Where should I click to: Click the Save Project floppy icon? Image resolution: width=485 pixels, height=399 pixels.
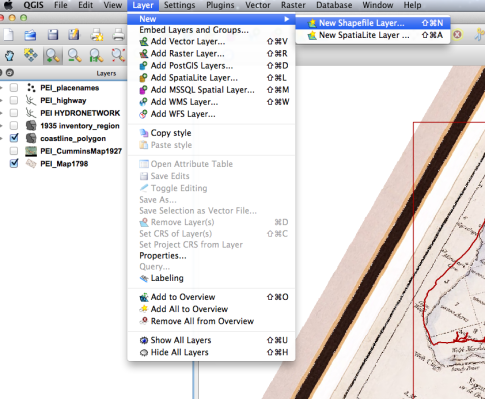tap(52, 35)
